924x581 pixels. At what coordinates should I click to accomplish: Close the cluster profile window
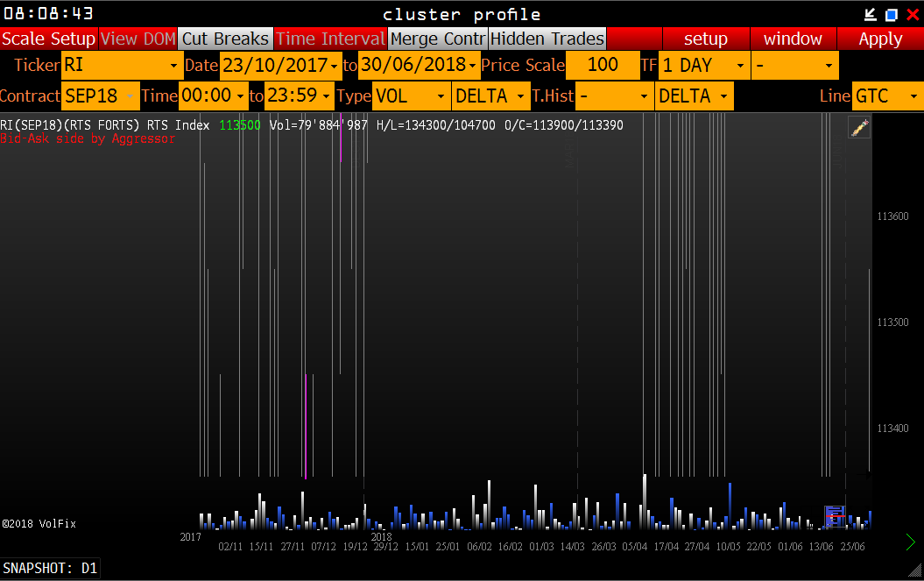tap(913, 14)
